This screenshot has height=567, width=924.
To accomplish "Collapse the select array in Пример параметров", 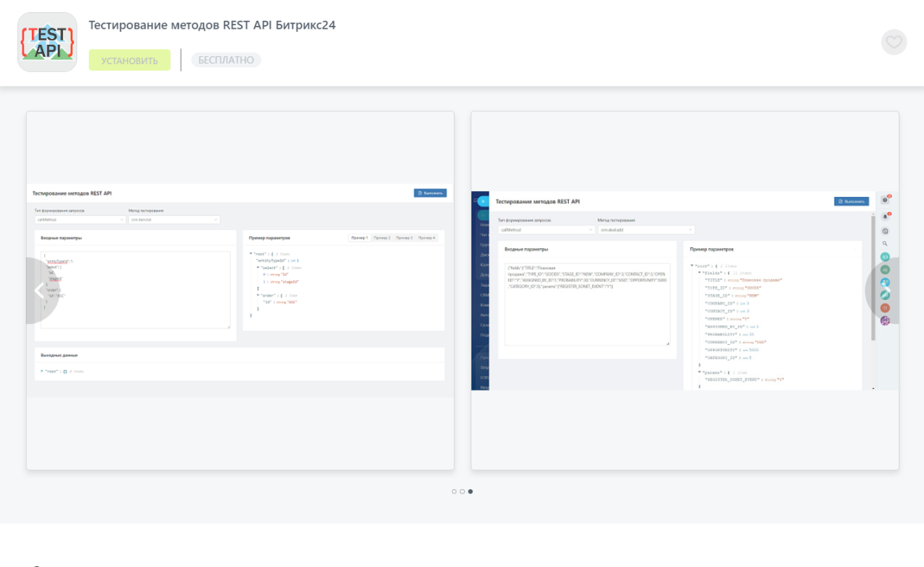I will point(257,268).
